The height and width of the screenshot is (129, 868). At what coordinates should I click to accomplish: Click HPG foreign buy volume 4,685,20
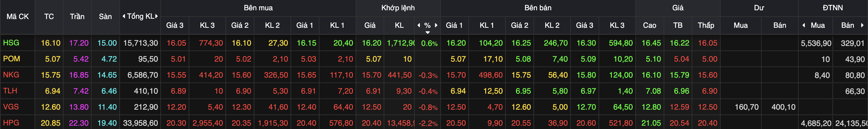click(x=816, y=123)
